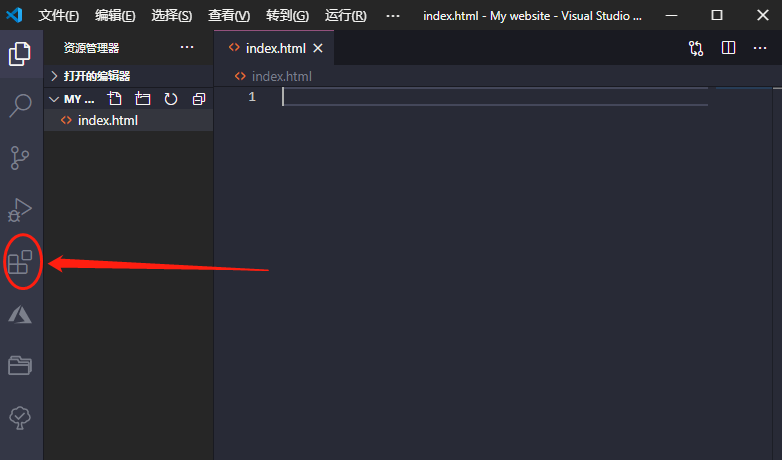Viewport: 782px width, 460px height.
Task: Open the Extensions view
Action: pos(20,262)
